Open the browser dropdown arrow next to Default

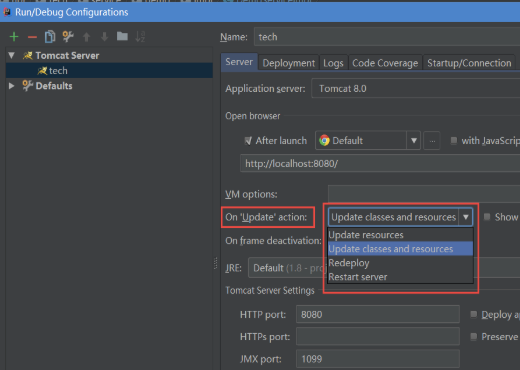(414, 140)
